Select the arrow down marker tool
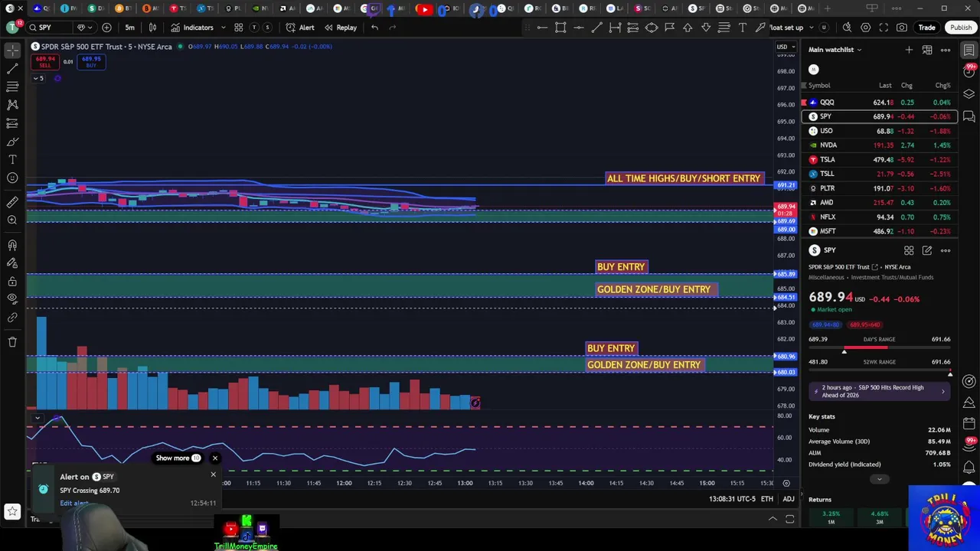Viewport: 980px width, 551px height. pos(706,28)
